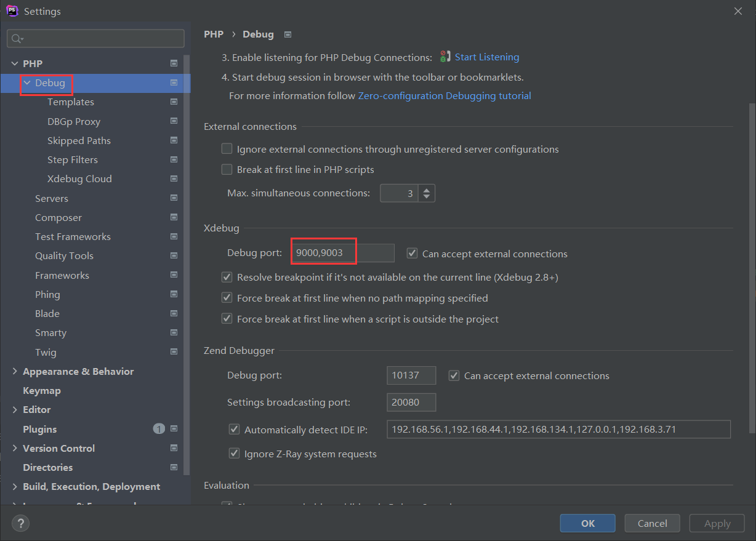
Task: Click the project-level icon beside Xdebug Cloud
Action: click(174, 178)
